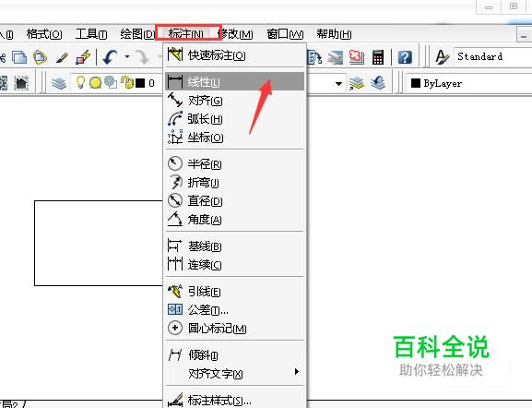Select 线性(L) linear dimension
532x408 pixels.
point(235,81)
